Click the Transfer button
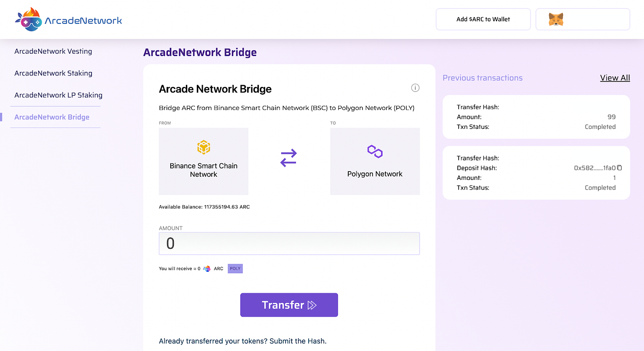The width and height of the screenshot is (644, 351). tap(289, 305)
